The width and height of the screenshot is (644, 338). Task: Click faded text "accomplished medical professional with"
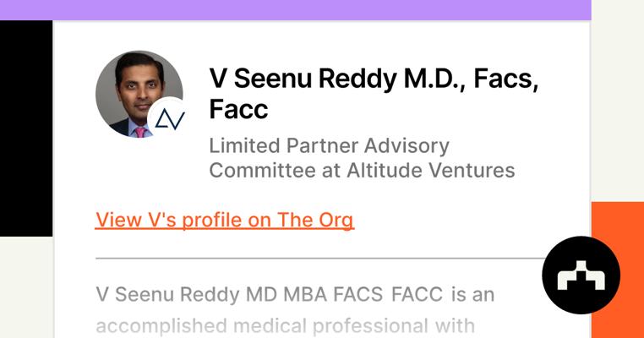[285, 325]
